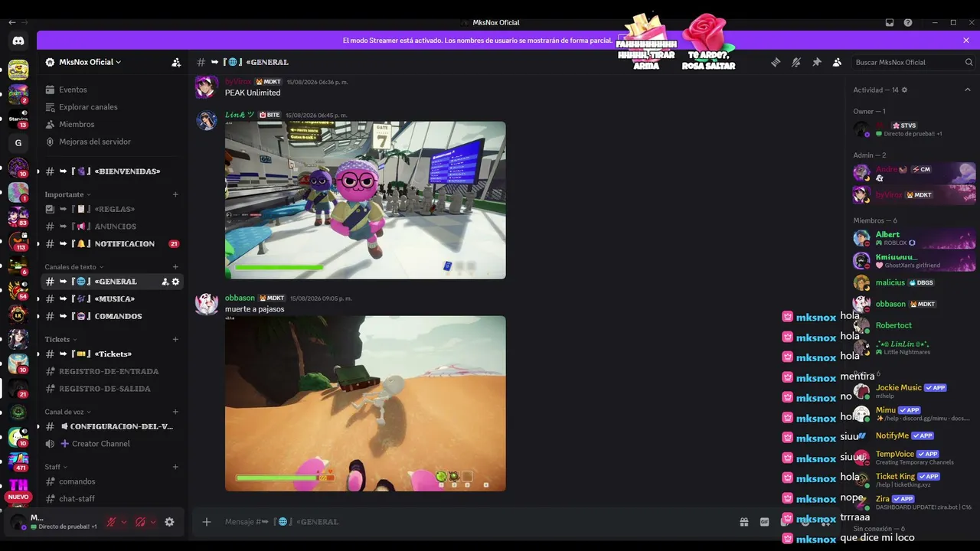Open the MUSICA channel

click(113, 299)
